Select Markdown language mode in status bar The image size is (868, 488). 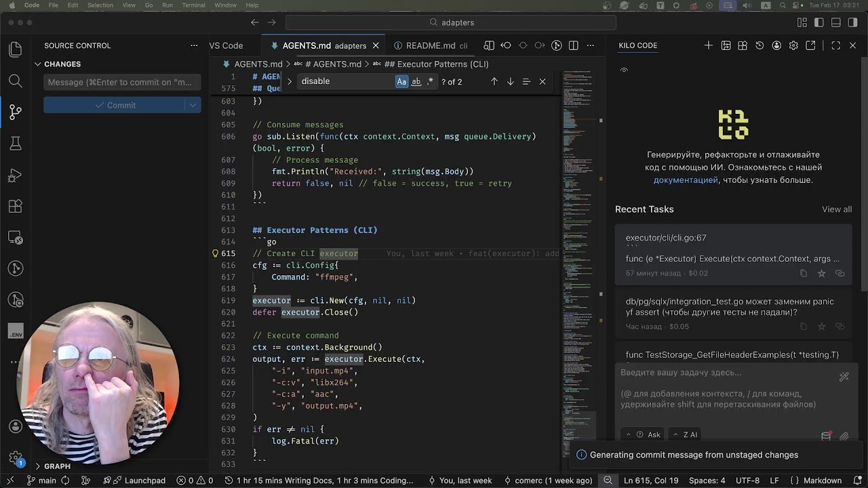822,481
